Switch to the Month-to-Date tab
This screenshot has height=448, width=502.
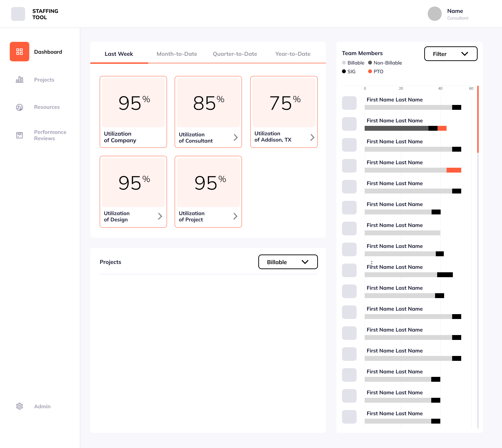177,54
